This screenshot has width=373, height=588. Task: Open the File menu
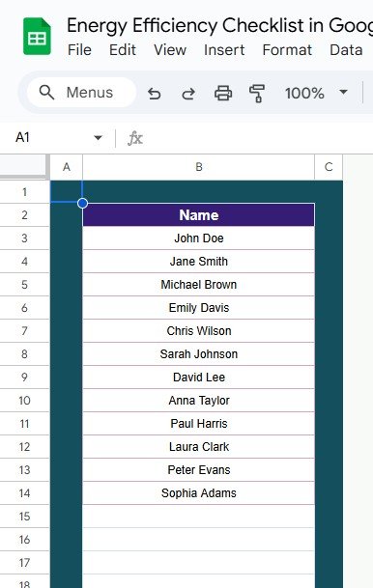tap(79, 50)
